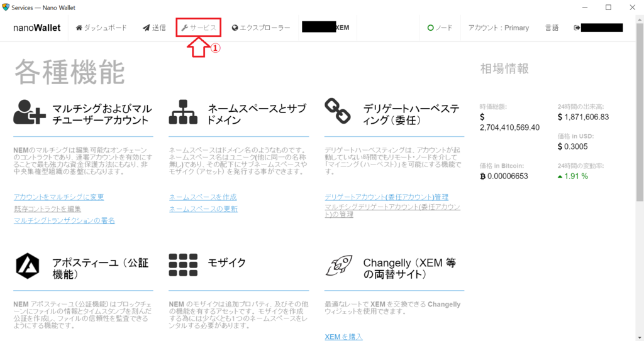The image size is (644, 341).
Task: Click アポスティーユ (公証機能) heading
Action: click(x=100, y=268)
